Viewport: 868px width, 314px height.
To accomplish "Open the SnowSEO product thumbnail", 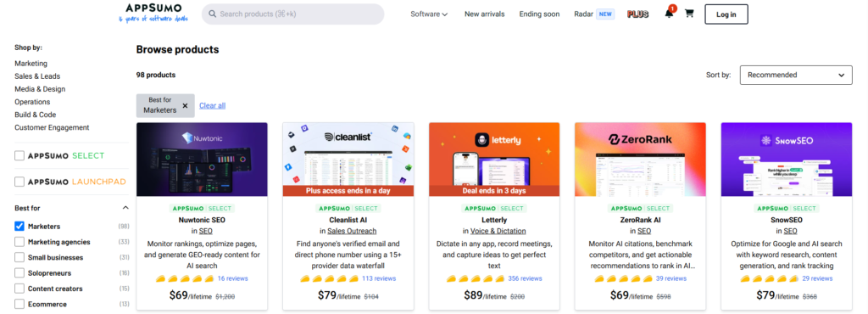I will pos(787,160).
